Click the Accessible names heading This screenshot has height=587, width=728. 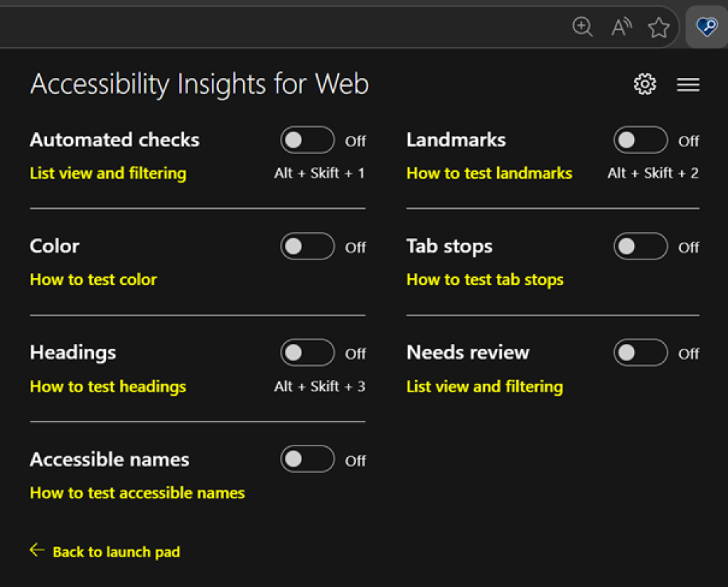(109, 459)
